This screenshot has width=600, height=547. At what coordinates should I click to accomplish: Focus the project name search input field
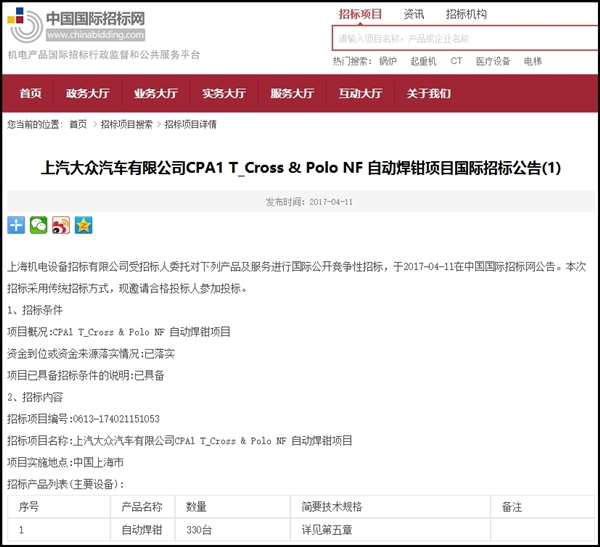[x=460, y=38]
